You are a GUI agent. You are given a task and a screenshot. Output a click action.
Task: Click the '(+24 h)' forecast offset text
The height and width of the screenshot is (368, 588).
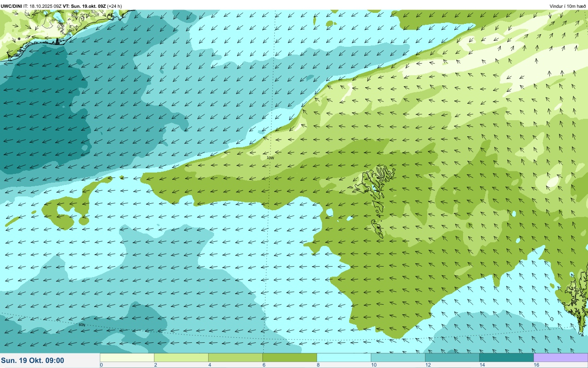pyautogui.click(x=115, y=6)
